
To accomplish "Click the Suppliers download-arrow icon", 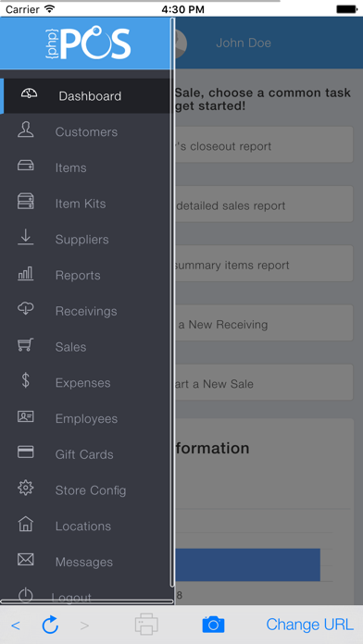I will (26, 238).
